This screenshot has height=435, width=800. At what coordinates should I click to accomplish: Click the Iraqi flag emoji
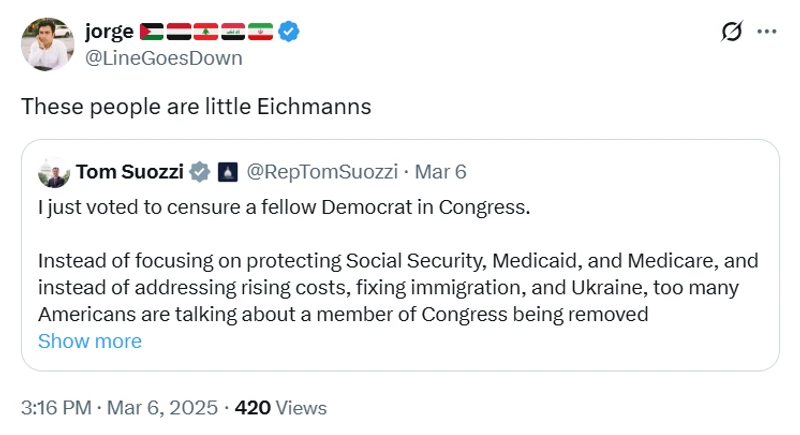tap(230, 32)
